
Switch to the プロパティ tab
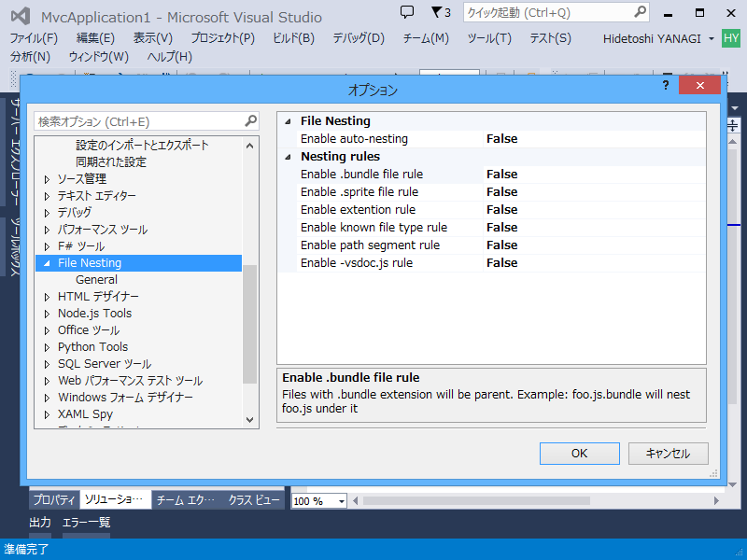coord(54,499)
